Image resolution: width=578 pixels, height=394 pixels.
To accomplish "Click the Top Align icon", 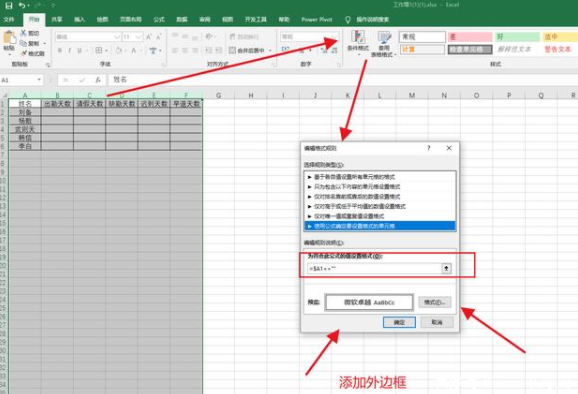I will (x=175, y=36).
